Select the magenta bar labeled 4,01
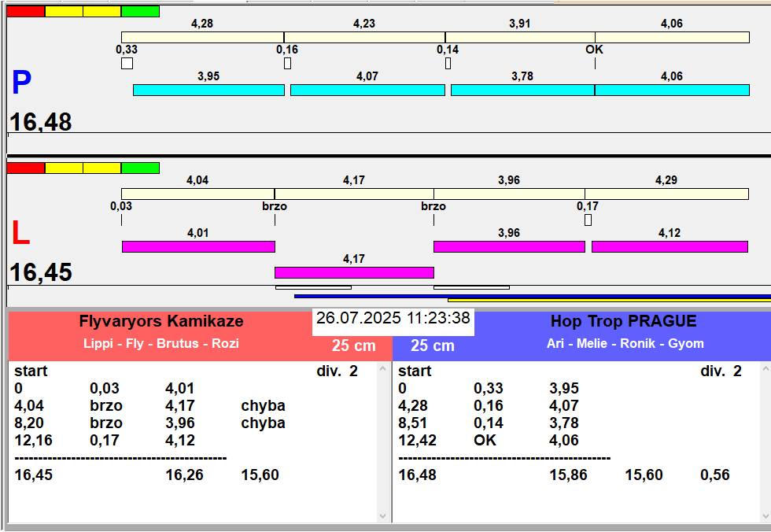This screenshot has height=532, width=771. click(198, 247)
